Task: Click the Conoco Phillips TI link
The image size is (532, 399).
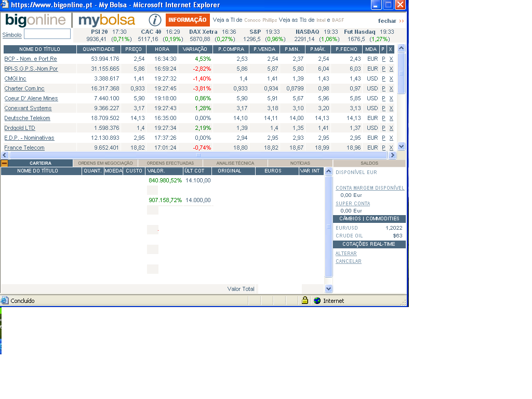Action: 261,20
